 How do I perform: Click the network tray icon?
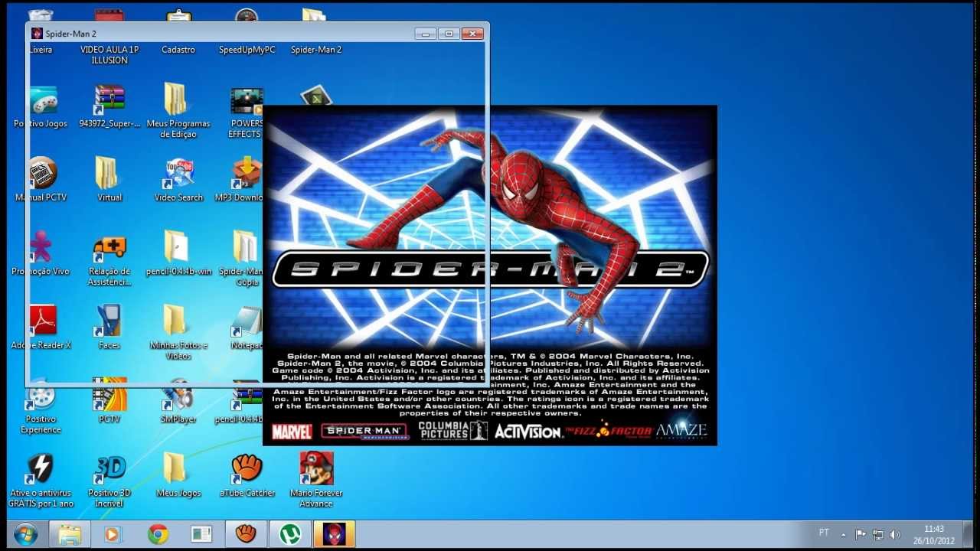(x=877, y=534)
